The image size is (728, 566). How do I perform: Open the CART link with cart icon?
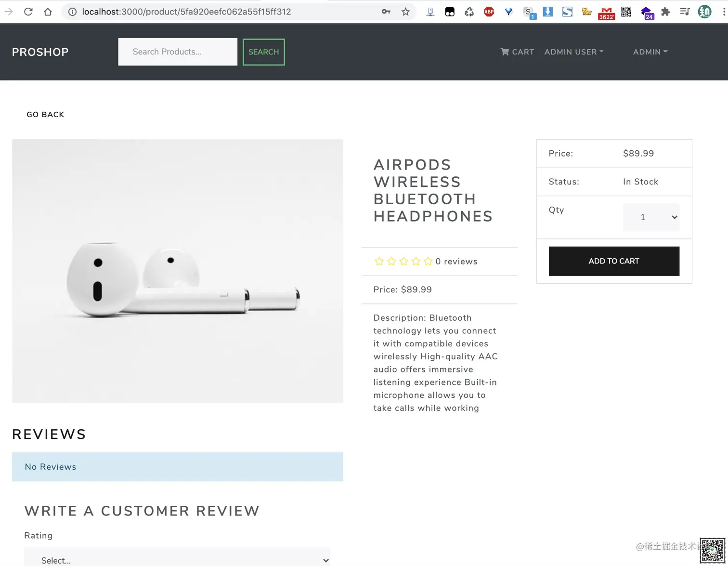tap(517, 52)
